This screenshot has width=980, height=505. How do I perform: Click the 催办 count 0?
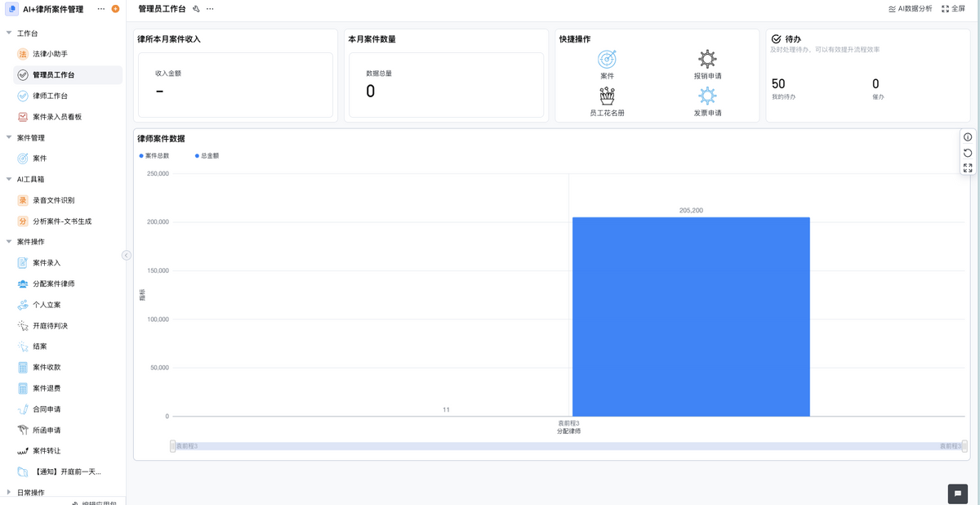pyautogui.click(x=875, y=84)
